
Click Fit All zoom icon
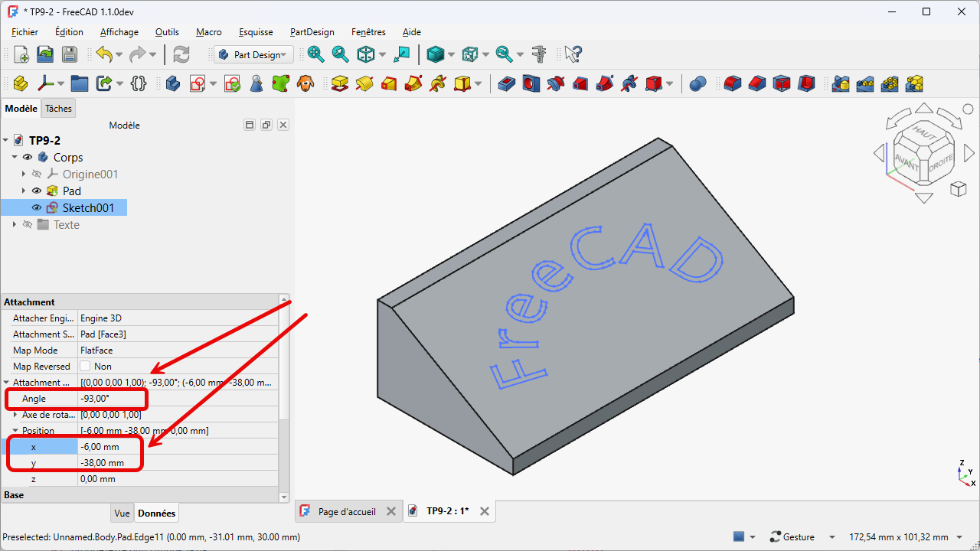315,54
